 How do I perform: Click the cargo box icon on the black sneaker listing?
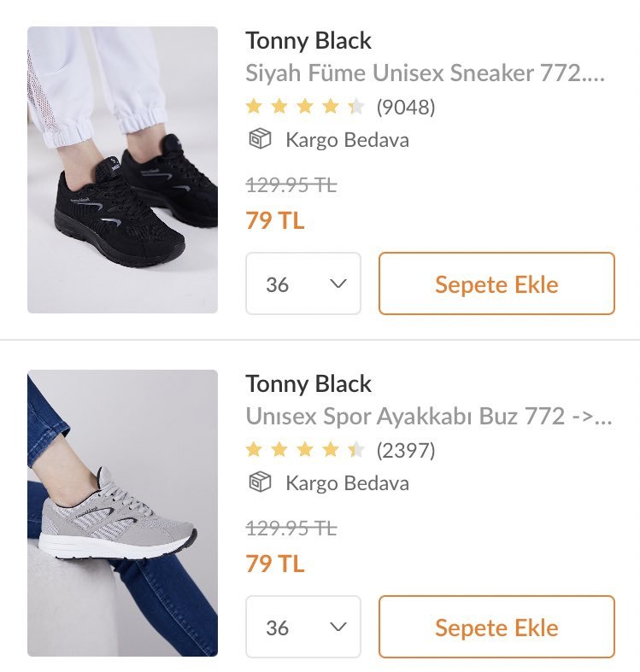point(259,139)
